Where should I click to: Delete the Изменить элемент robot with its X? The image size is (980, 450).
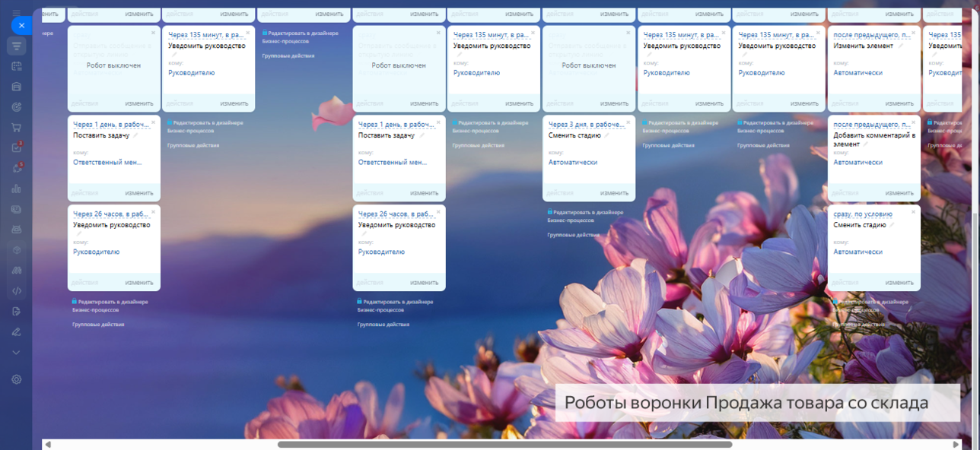click(x=914, y=33)
